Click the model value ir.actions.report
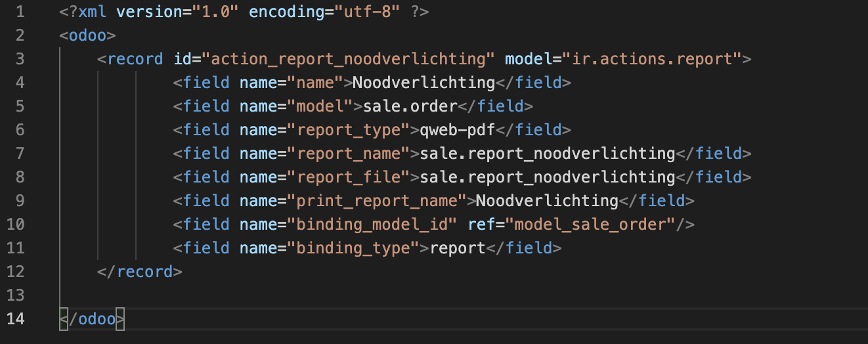 652,58
